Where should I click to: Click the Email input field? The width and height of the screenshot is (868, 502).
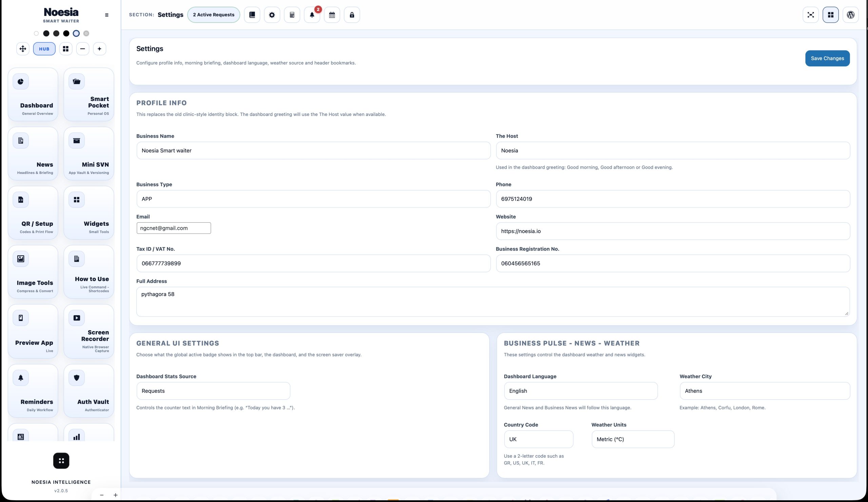pyautogui.click(x=174, y=228)
